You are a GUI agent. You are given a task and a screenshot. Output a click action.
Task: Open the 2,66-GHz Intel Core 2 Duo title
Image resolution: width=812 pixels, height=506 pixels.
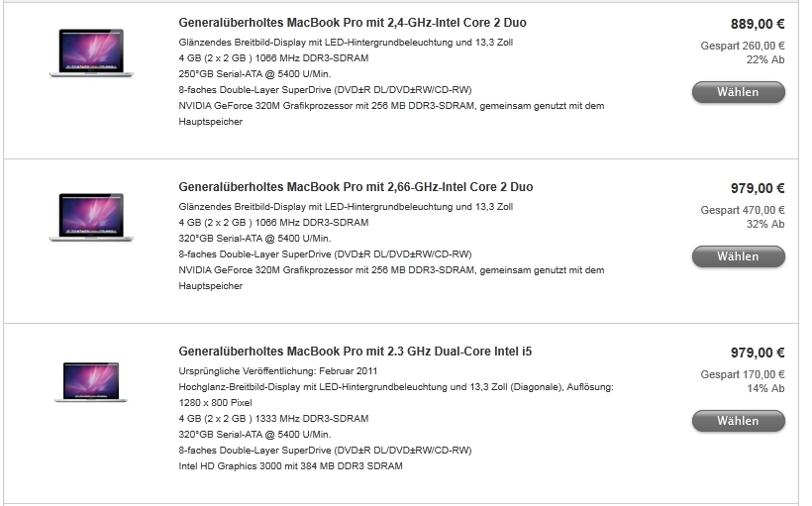click(x=355, y=187)
